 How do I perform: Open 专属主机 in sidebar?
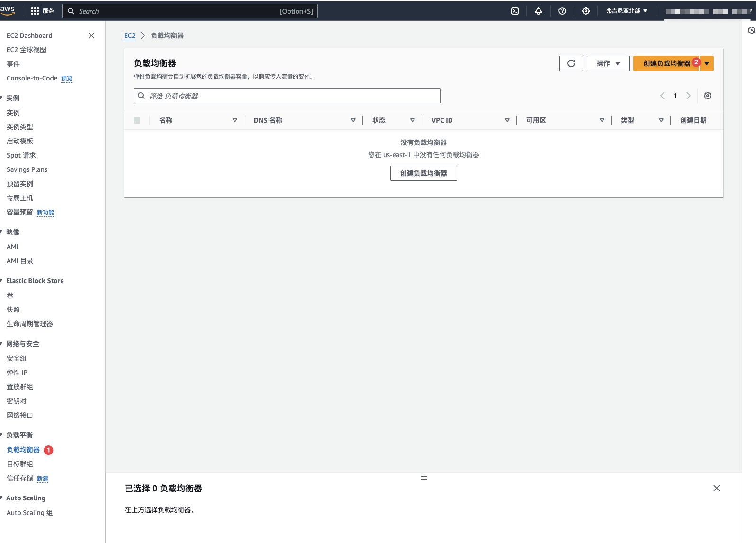(x=20, y=198)
